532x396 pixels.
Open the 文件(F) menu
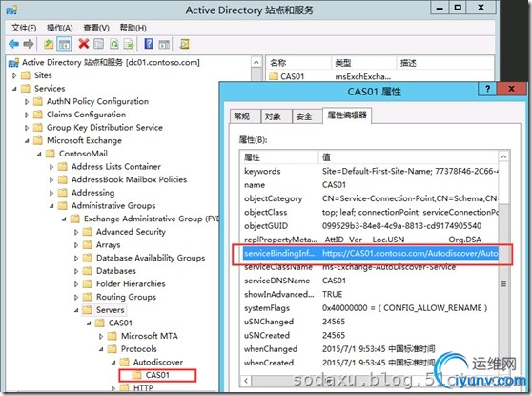tap(24, 28)
